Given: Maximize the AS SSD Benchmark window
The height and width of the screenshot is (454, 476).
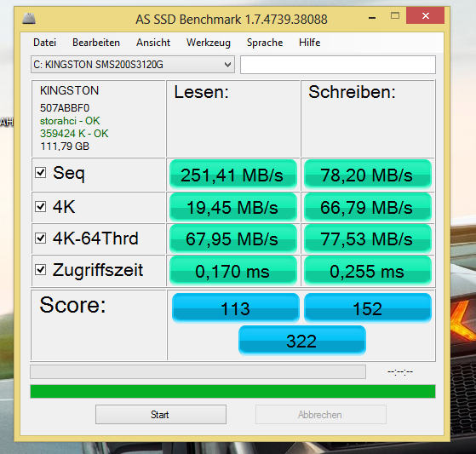Looking at the screenshot, I should [395, 15].
